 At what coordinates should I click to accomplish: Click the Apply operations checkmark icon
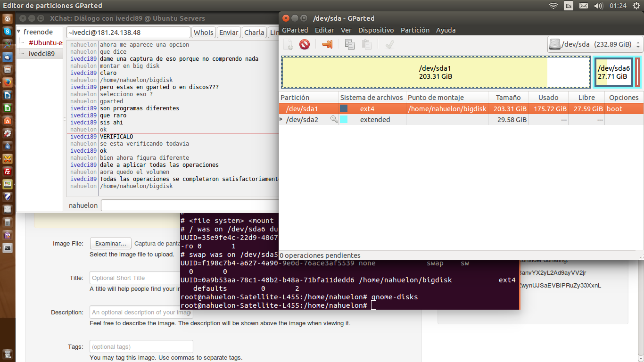tap(389, 45)
